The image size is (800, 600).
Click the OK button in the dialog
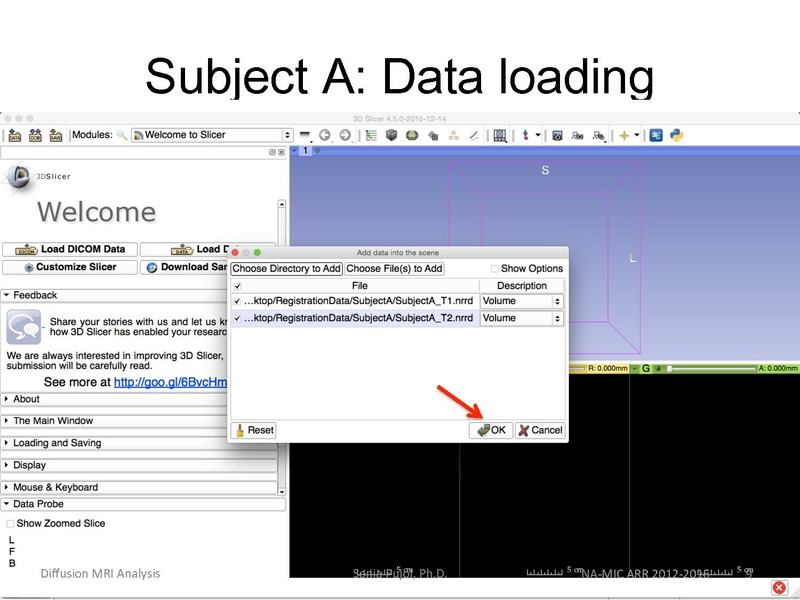490,430
